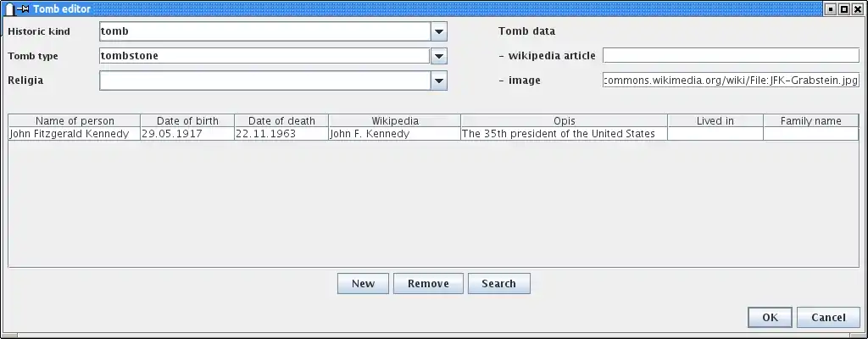Click the Opis column header
This screenshot has width=868, height=339.
point(564,121)
